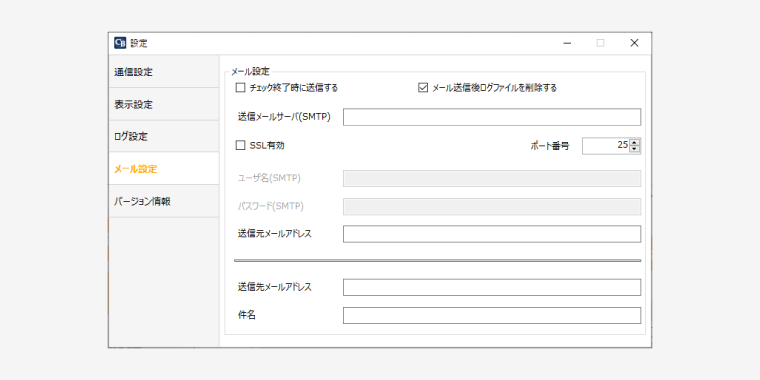This screenshot has height=380, width=760.
Task: Open バージョン情報 tab
Action: coord(164,201)
